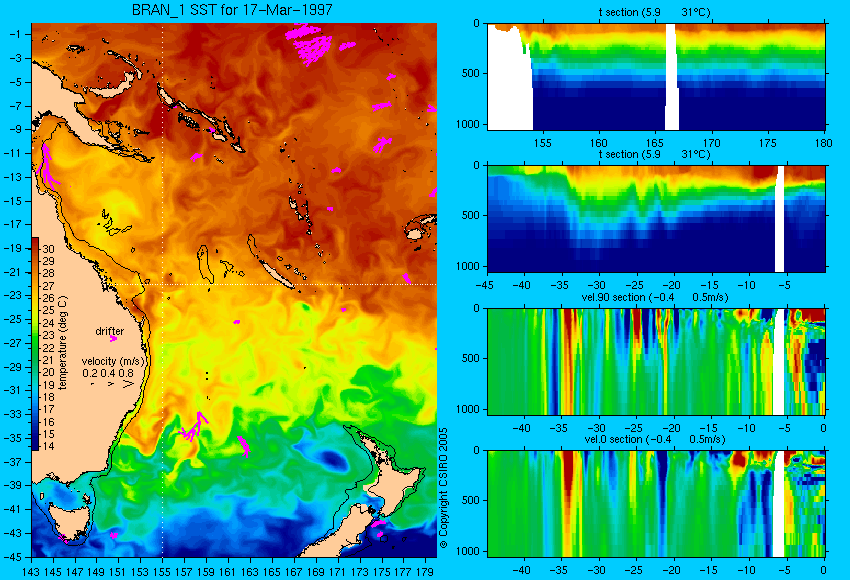Image resolution: width=850 pixels, height=580 pixels.
Task: Click the BRAN_1 SST map title
Action: click(232, 10)
